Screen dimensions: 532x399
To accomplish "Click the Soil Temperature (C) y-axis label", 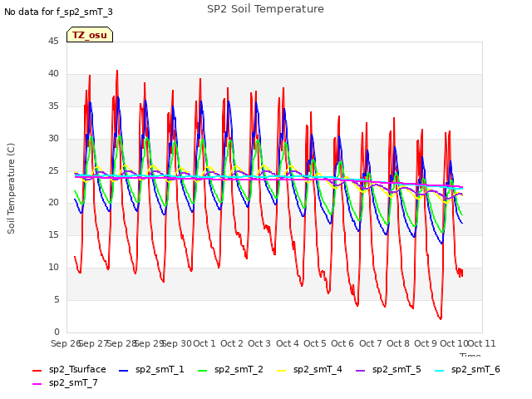I will tap(11, 189).
